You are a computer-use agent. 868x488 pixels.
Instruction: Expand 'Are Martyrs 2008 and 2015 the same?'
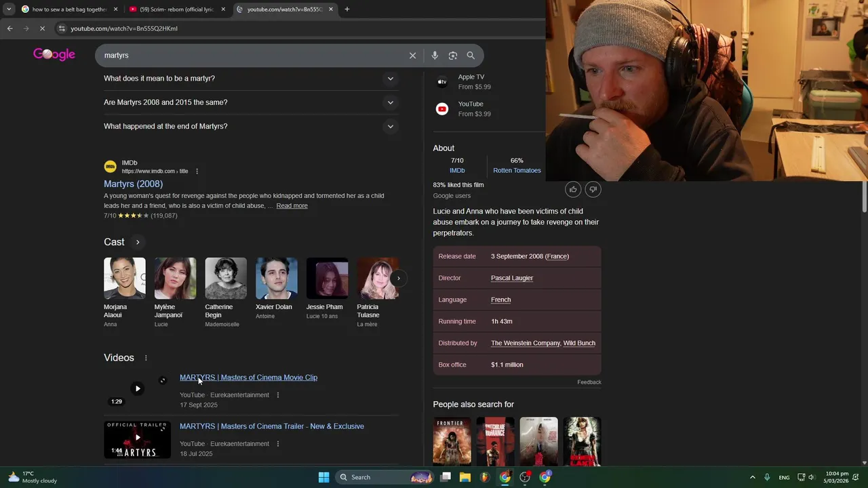(251, 102)
